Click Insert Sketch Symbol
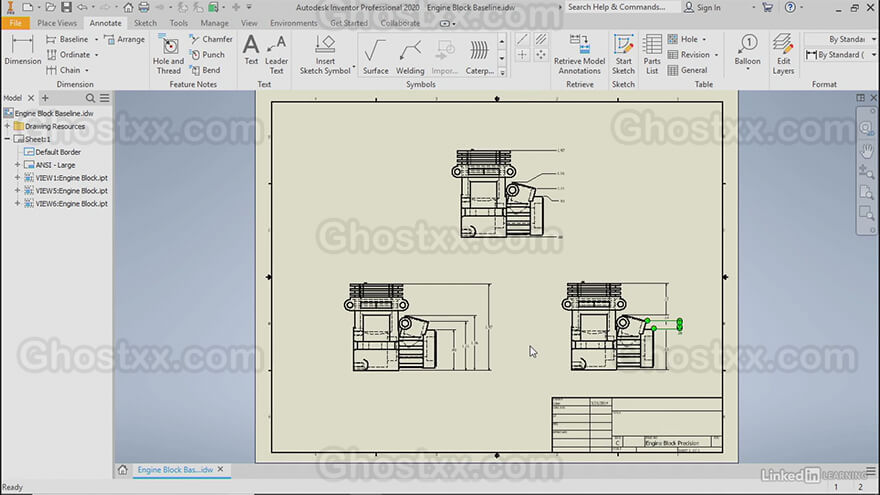The width and height of the screenshot is (880, 495). pyautogui.click(x=325, y=54)
